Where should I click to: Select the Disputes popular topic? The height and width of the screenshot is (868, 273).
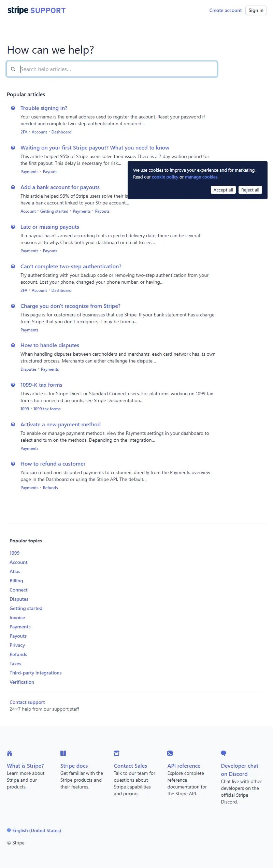pos(19,599)
